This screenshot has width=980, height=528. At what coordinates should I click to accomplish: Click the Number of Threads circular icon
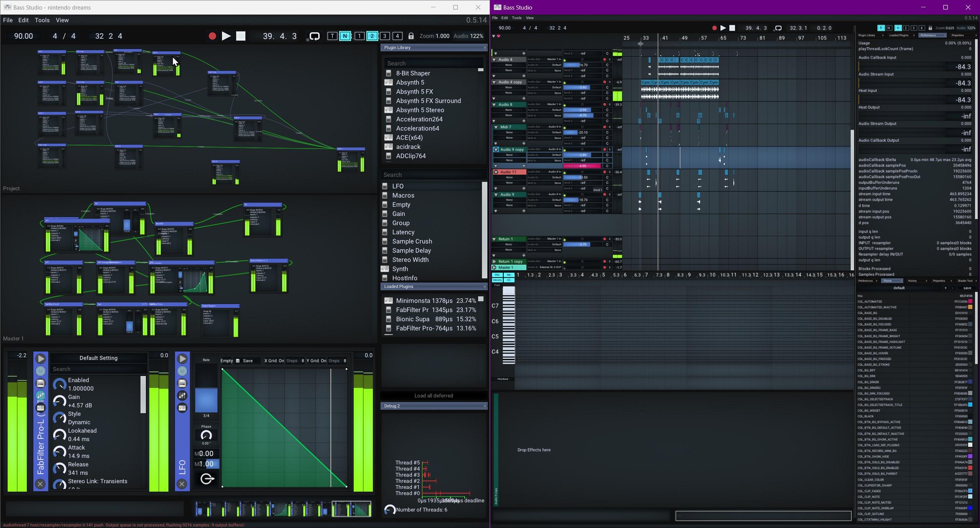(x=389, y=510)
